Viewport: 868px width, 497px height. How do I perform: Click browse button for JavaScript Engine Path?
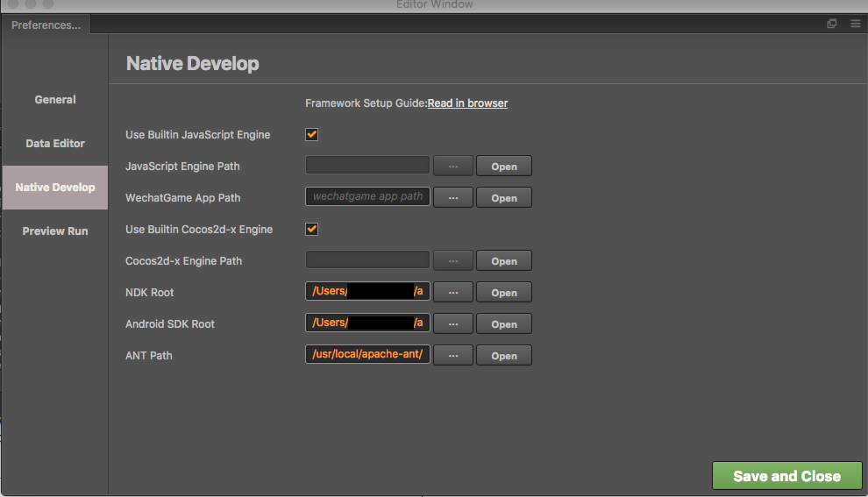pyautogui.click(x=453, y=167)
